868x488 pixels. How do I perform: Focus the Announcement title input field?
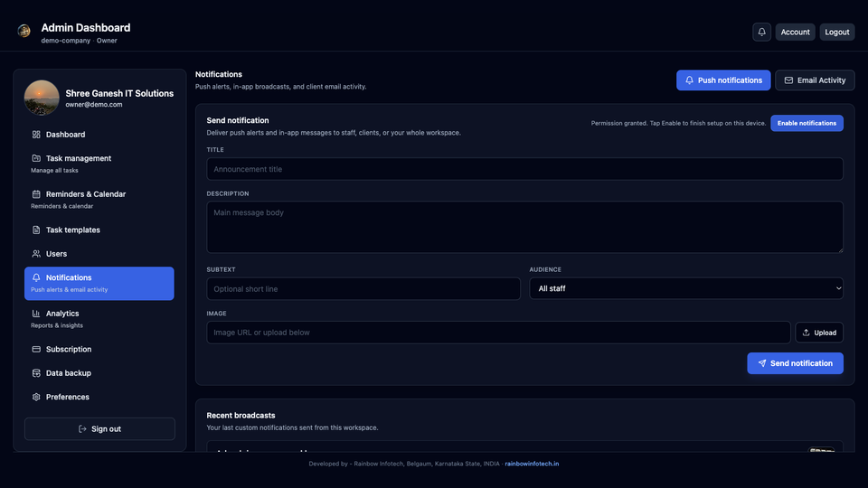pyautogui.click(x=524, y=169)
